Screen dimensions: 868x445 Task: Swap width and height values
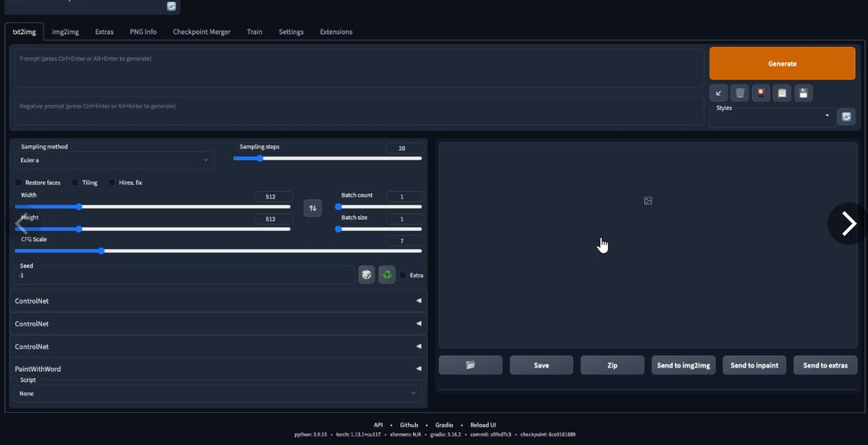pos(312,208)
